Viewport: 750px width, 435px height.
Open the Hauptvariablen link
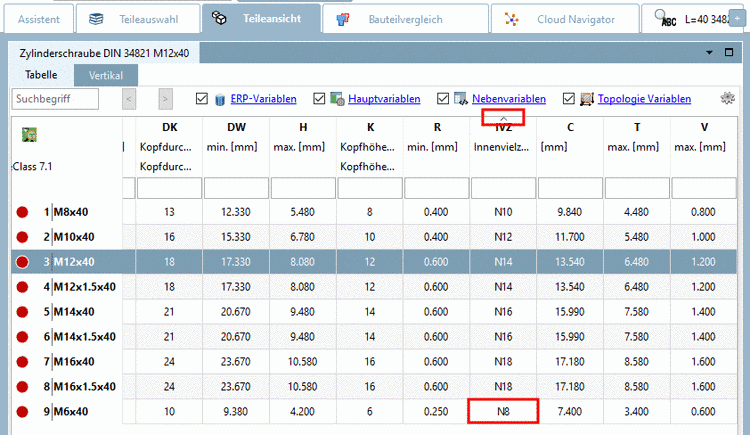tap(384, 99)
